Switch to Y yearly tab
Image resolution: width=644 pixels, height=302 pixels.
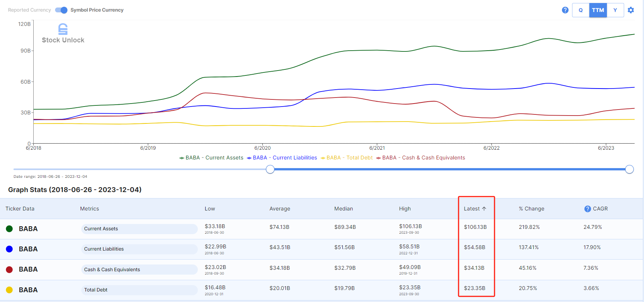[615, 10]
